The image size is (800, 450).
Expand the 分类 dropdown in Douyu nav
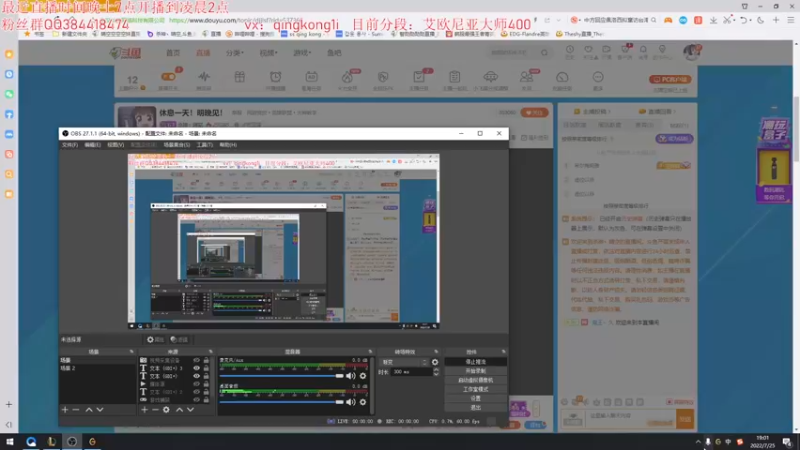(235, 53)
